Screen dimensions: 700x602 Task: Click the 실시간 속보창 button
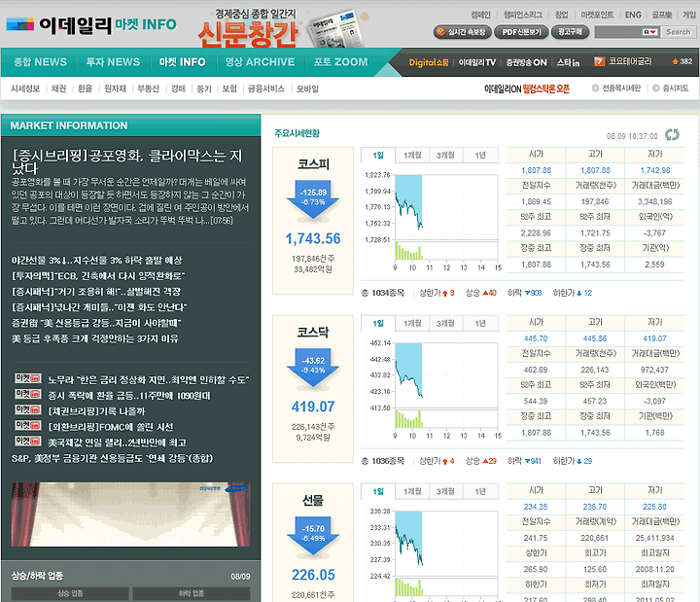[462, 32]
